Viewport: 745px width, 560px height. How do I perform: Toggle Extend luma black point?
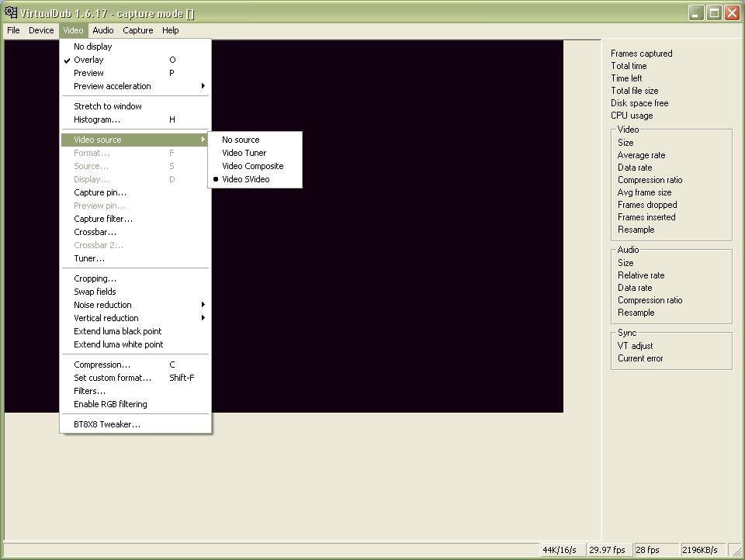135,331
